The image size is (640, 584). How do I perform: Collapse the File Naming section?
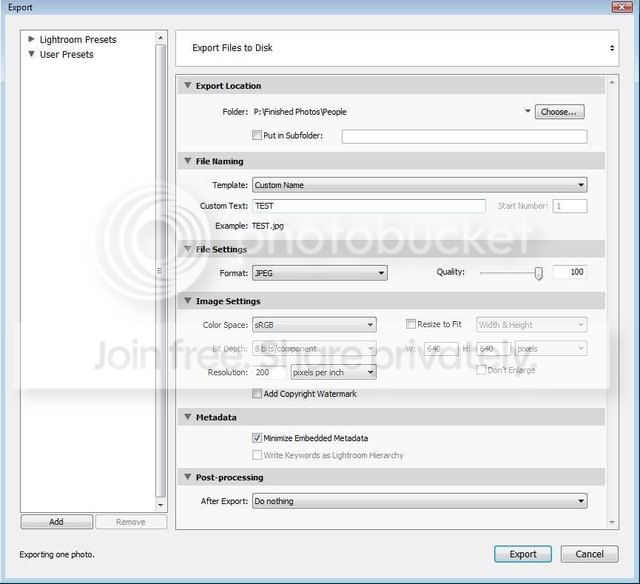point(188,161)
